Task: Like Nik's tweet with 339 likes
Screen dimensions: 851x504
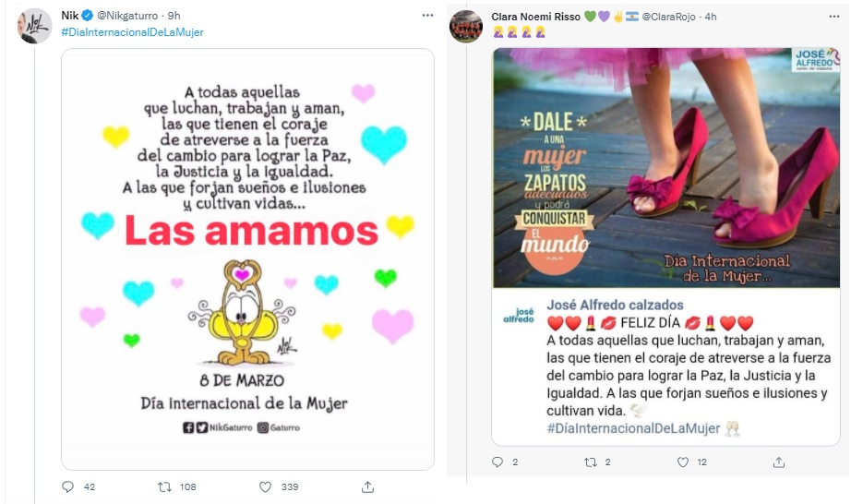Action: point(266,486)
